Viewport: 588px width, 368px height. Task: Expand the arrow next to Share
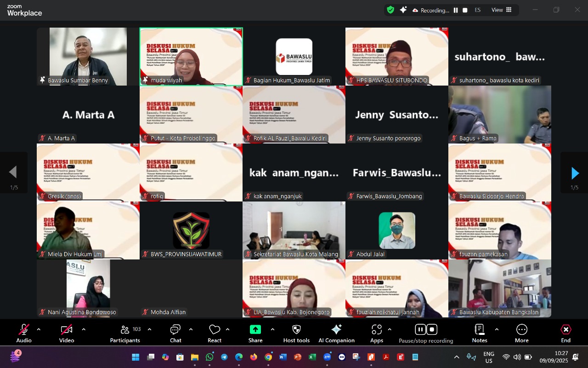coord(272,329)
